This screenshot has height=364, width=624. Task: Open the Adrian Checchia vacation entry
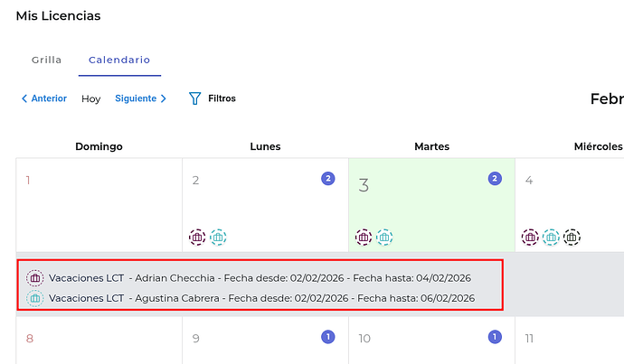coord(260,277)
